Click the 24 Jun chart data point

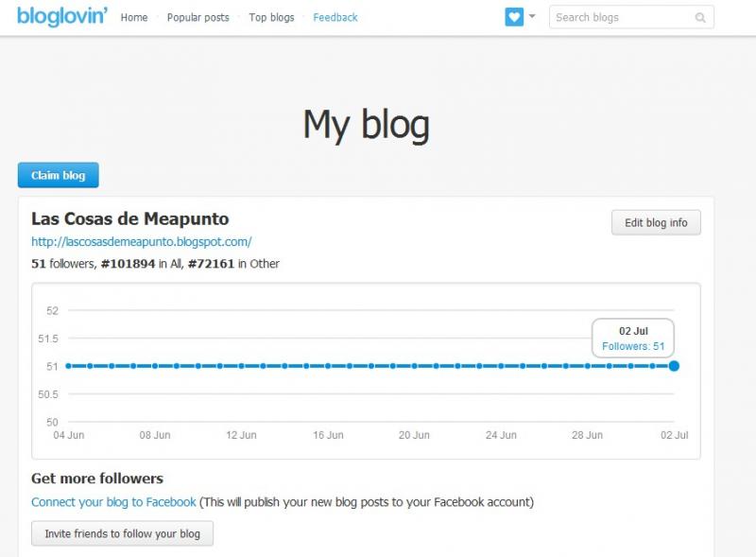coord(501,366)
